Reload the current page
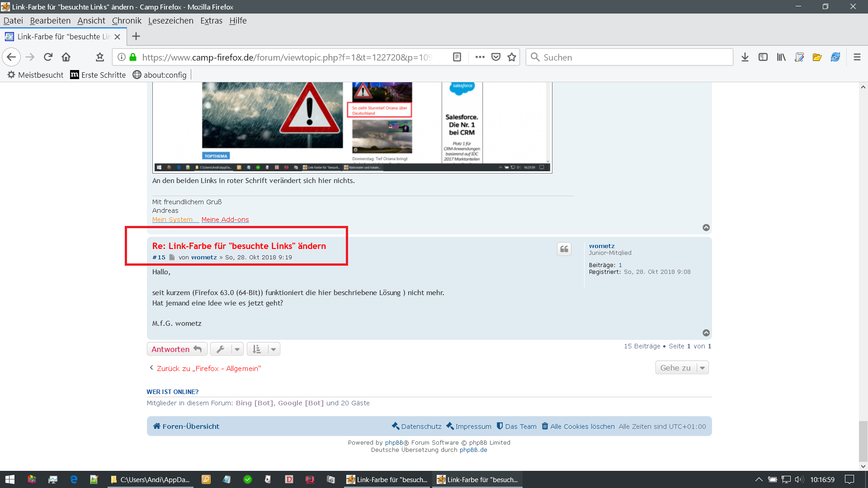868x488 pixels. click(x=48, y=57)
